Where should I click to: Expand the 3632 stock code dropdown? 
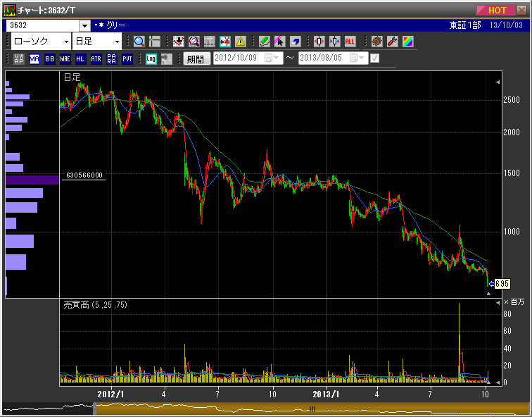pos(85,25)
